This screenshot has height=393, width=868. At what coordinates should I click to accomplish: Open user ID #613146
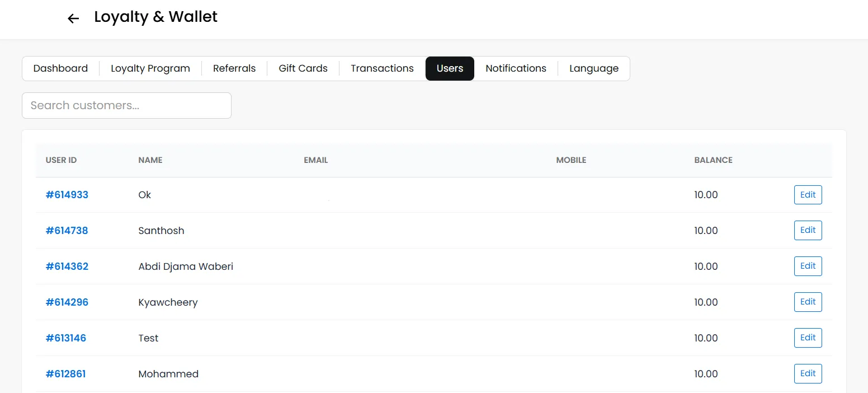click(66, 338)
